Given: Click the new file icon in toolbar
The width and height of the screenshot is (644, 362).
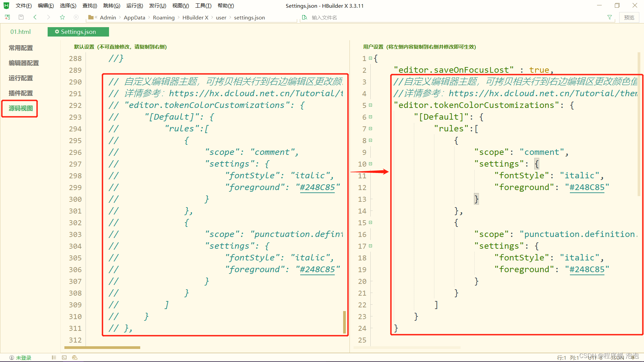Looking at the screenshot, I should [x=7, y=17].
